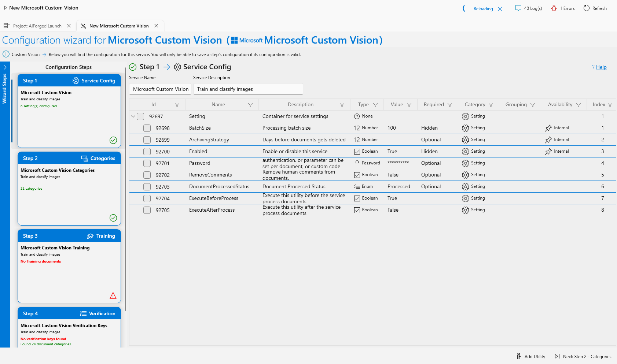Screen dimensions: 617x364
Task: Open the Step 1 Service Config card header
Action: pyautogui.click(x=69, y=81)
